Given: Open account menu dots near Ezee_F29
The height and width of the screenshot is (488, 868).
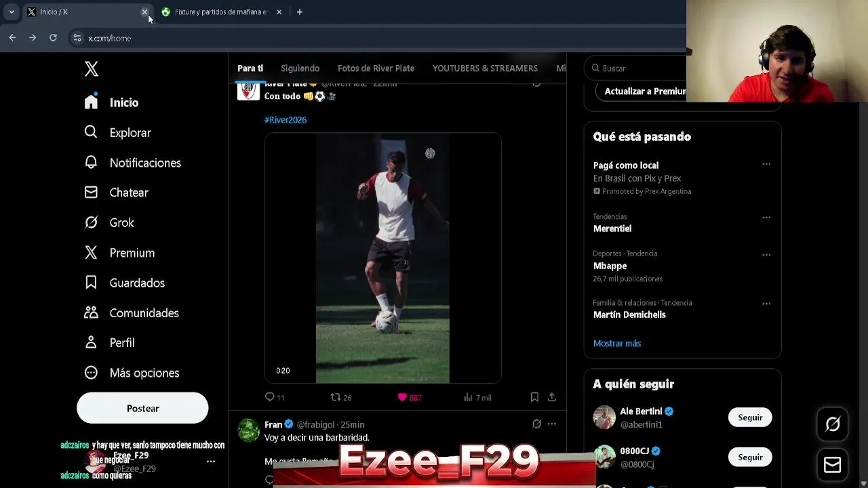Looking at the screenshot, I should click(211, 462).
